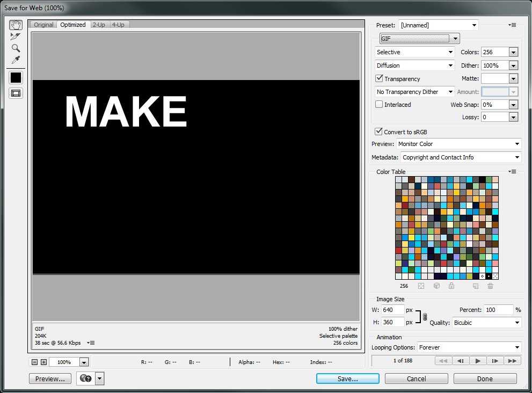Click the lock color icon under Color Table
The height and width of the screenshot is (393, 532).
(451, 286)
